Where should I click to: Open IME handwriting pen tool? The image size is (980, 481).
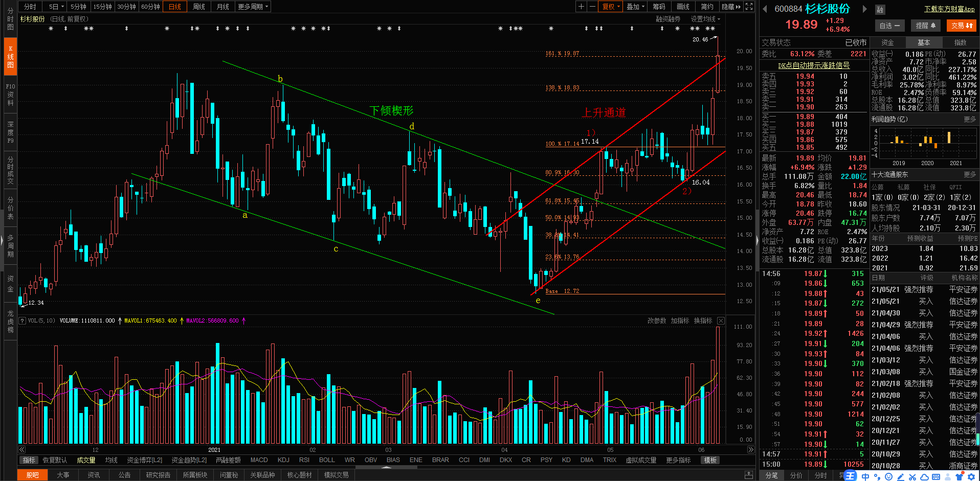tap(900, 476)
